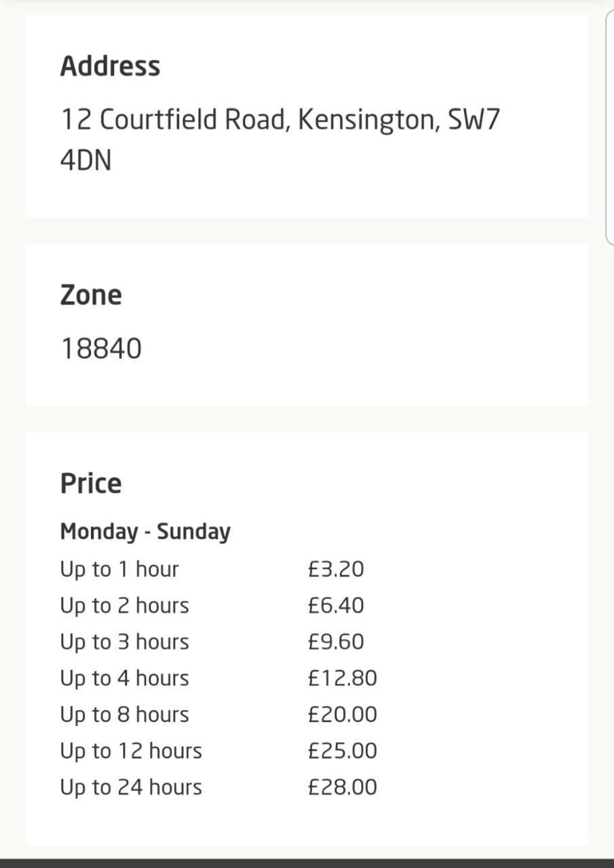
Task: Click the Monday - Sunday label
Action: coord(145,531)
